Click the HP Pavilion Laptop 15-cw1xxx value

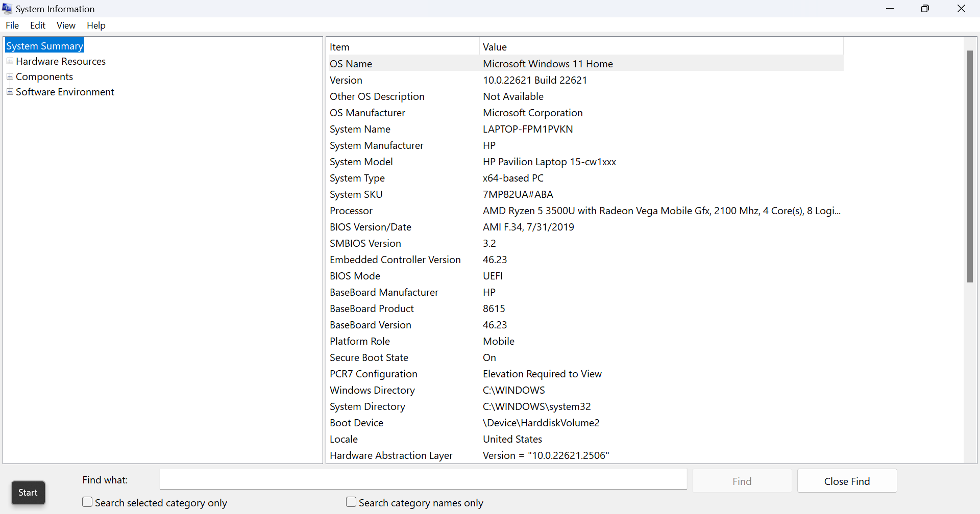click(549, 162)
